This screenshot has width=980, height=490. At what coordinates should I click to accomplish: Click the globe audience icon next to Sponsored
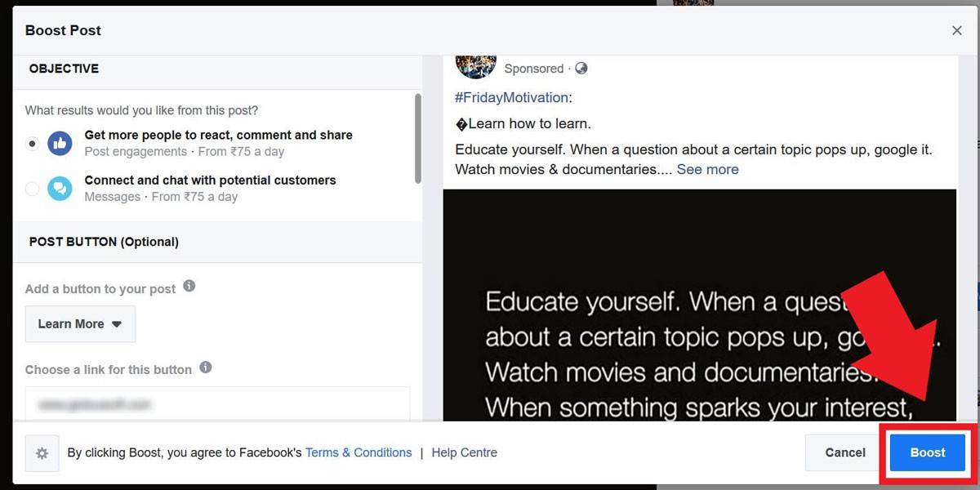[x=581, y=69]
